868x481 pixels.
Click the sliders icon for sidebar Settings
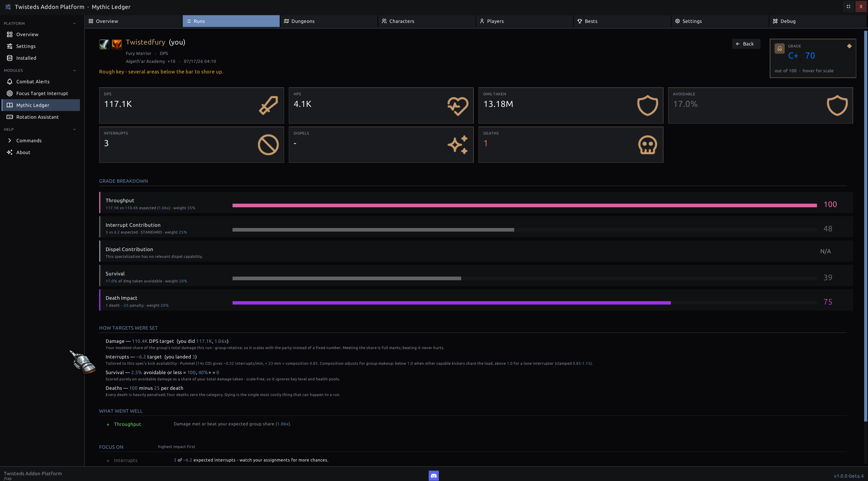10,46
